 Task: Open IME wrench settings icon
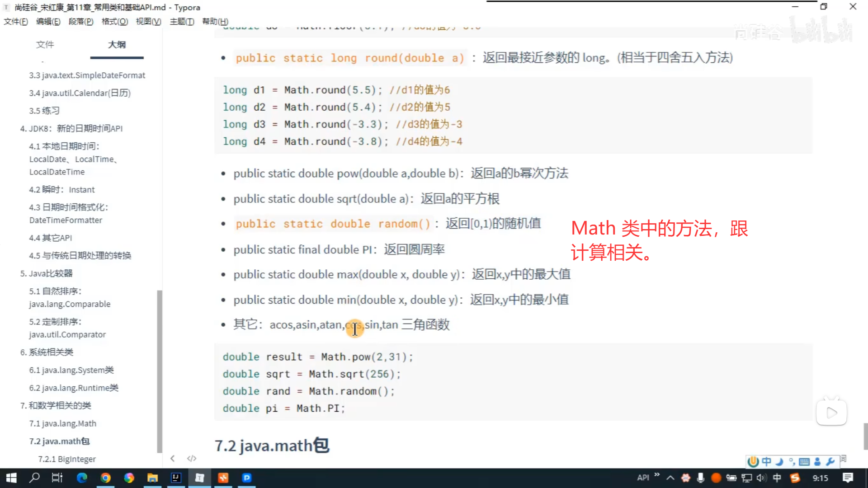830,461
